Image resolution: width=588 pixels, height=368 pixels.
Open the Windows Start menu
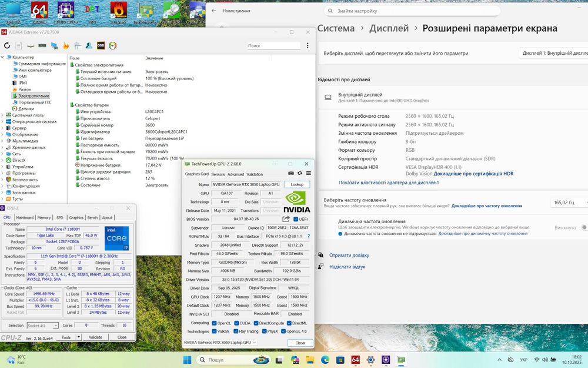[187, 360]
